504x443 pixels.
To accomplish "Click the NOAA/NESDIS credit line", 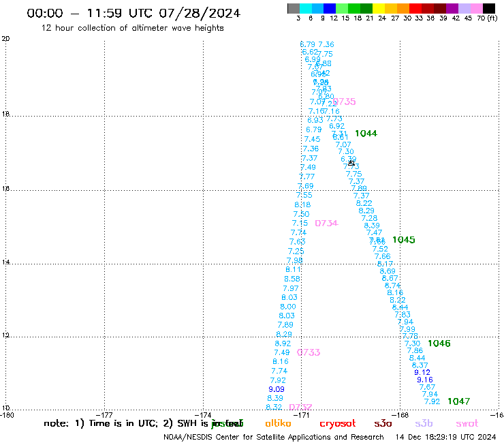I will (x=274, y=437).
